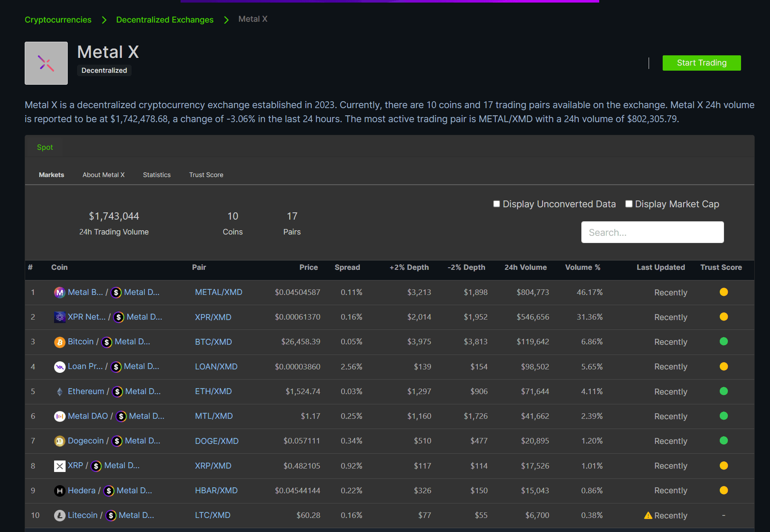Open the Markets tab
Screen dimensions: 770x532
pyautogui.click(x=52, y=175)
